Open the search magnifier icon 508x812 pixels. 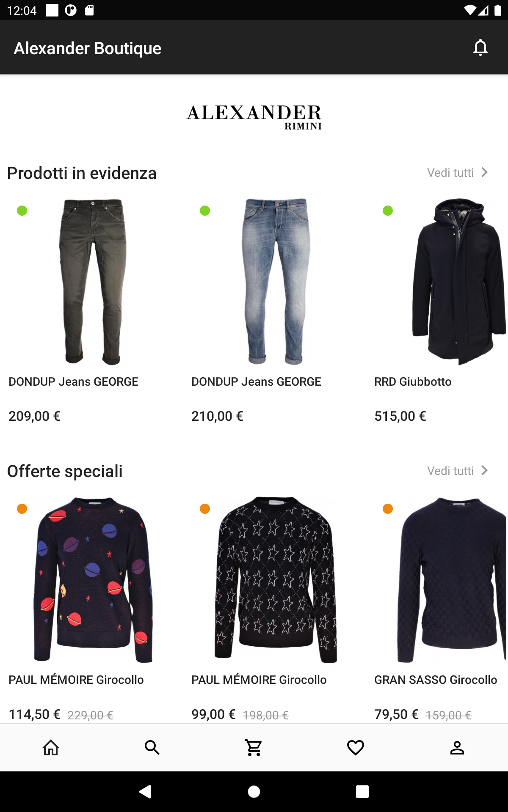tap(152, 747)
